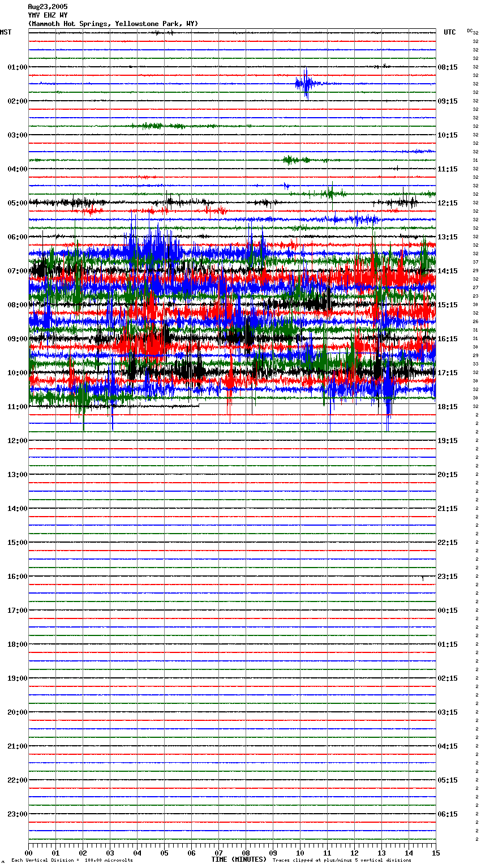Select the 11:00 MST row label
This screenshot has height=868, width=481.
pos(18,407)
